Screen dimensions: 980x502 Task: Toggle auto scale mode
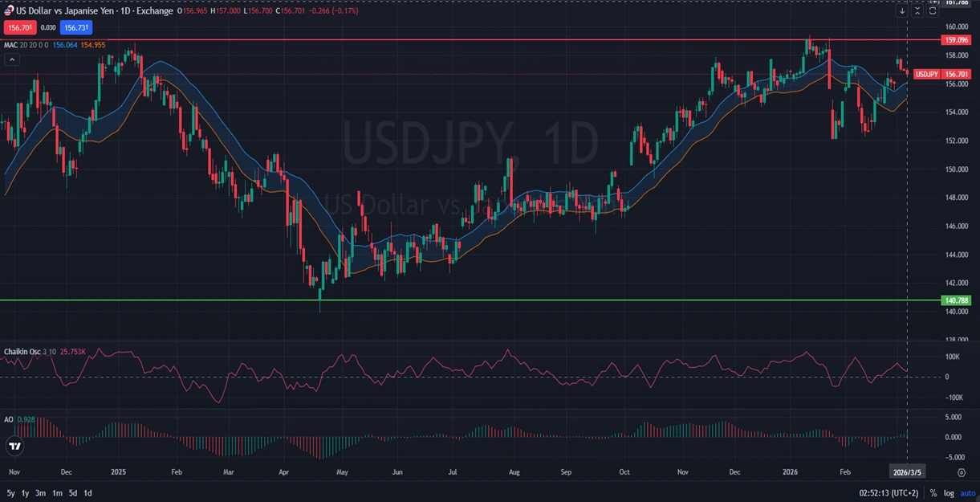[968, 493]
